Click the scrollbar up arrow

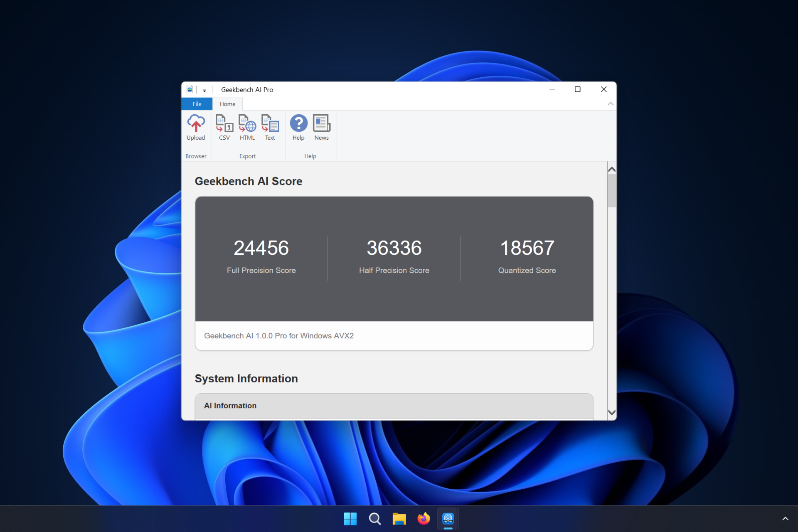coord(611,169)
